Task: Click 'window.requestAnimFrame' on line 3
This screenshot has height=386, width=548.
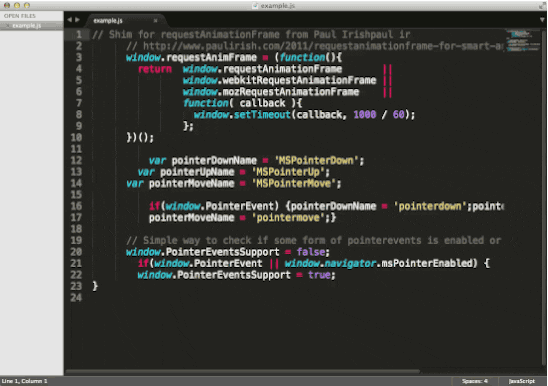Action: (x=191, y=57)
